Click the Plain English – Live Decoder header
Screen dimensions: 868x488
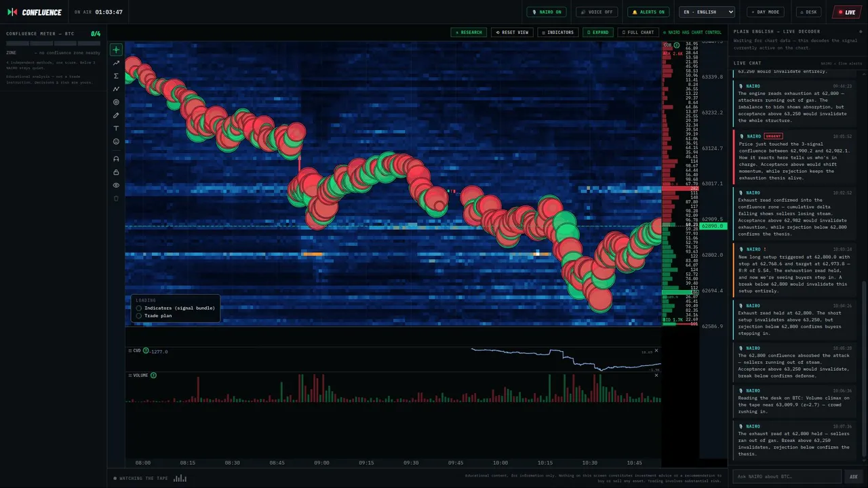tap(776, 31)
